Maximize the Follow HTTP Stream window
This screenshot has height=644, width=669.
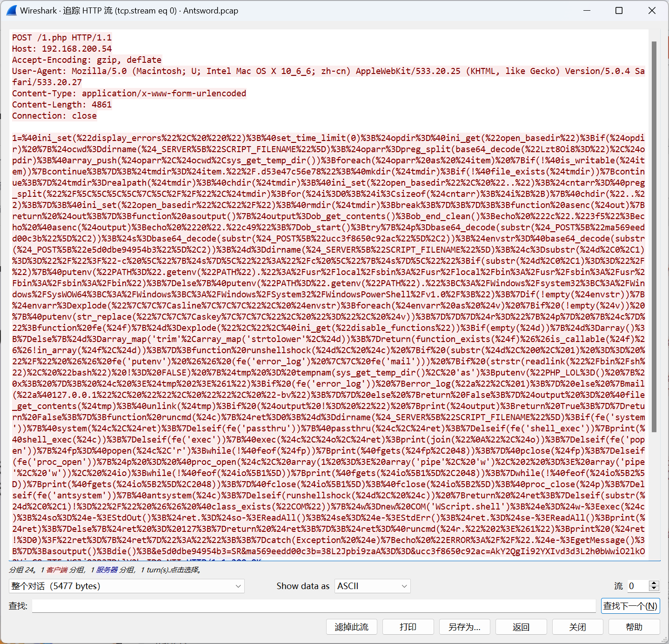(x=619, y=10)
